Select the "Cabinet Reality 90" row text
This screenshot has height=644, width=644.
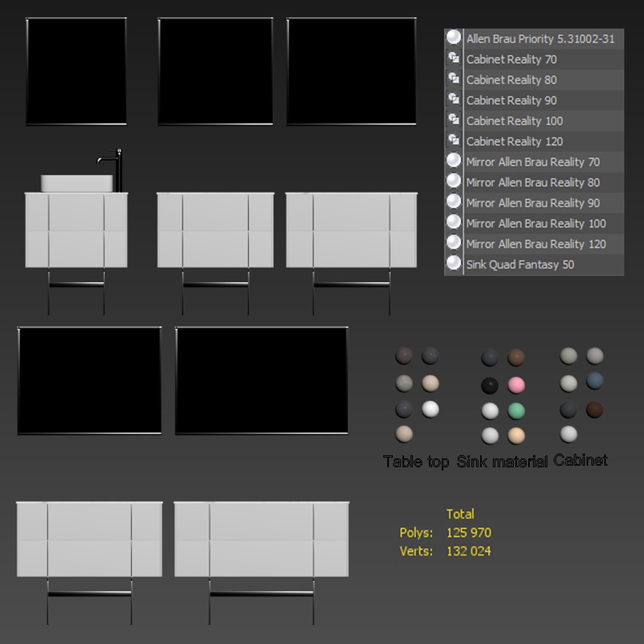point(512,101)
